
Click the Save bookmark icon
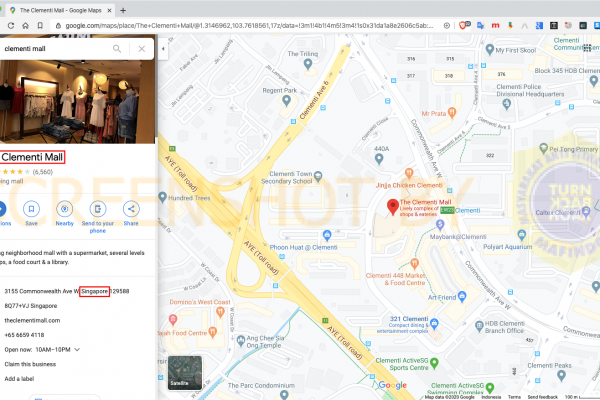[x=31, y=209]
